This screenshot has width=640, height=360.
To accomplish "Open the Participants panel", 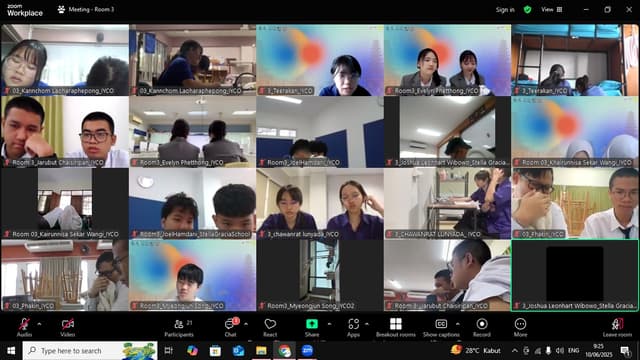I will click(179, 327).
